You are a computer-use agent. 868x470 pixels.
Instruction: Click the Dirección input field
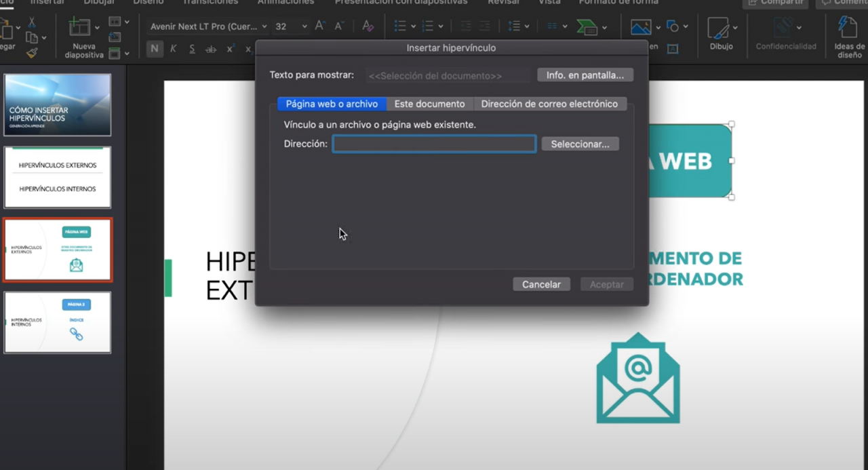point(434,144)
